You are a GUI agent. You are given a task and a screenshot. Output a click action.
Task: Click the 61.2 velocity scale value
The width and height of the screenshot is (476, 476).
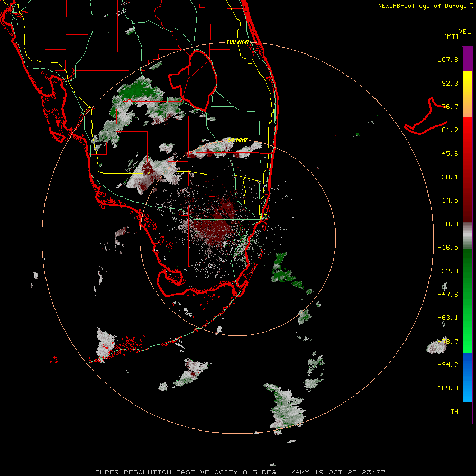click(x=450, y=130)
